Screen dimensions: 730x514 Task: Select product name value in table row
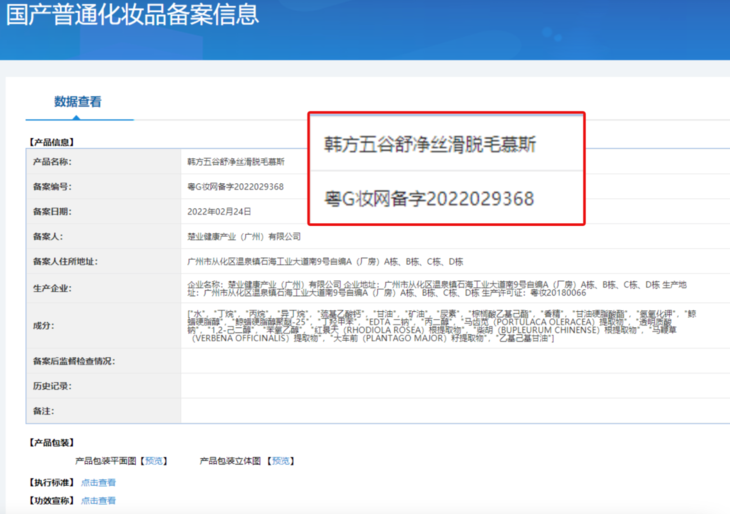coord(235,161)
